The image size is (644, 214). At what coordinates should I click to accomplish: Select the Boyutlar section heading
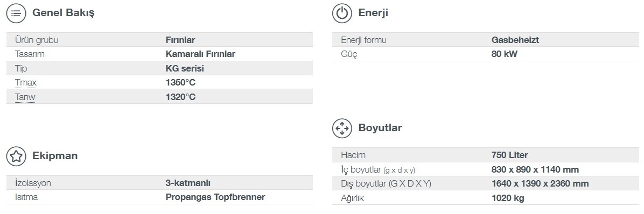380,128
